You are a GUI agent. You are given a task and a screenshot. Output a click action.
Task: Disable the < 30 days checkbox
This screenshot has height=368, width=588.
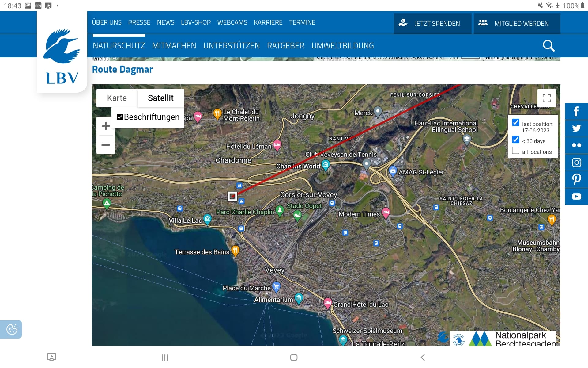(x=516, y=140)
